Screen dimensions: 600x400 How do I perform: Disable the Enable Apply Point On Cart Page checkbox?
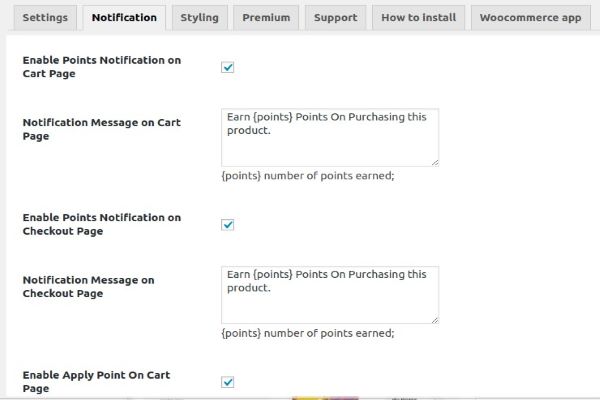point(227,382)
